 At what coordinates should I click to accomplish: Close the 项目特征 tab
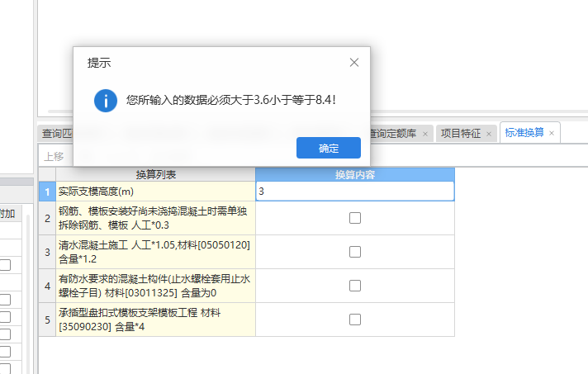[x=489, y=134]
